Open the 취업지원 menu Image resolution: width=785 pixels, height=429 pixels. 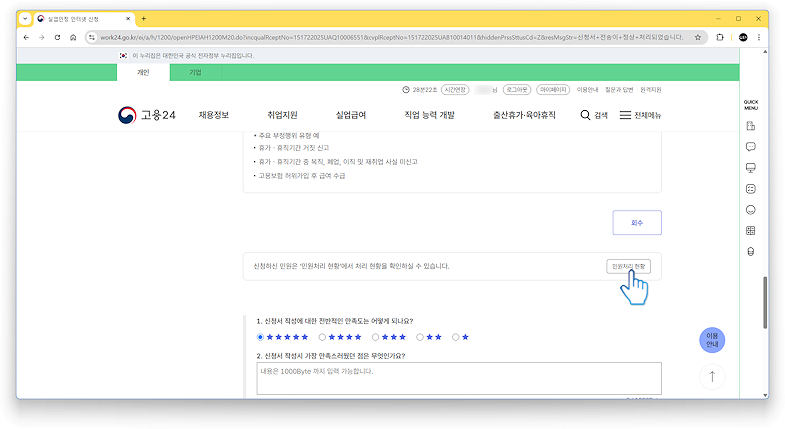(x=282, y=115)
